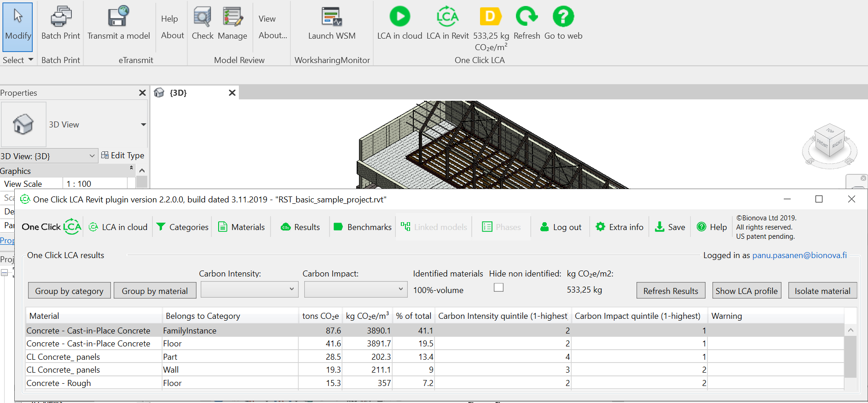Click Group by category button
868x403 pixels.
tap(69, 291)
